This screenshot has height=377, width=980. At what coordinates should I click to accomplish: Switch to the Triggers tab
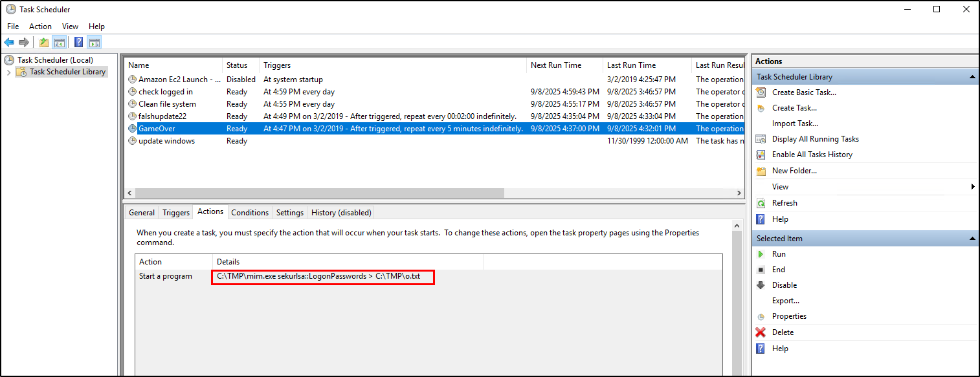click(x=176, y=213)
